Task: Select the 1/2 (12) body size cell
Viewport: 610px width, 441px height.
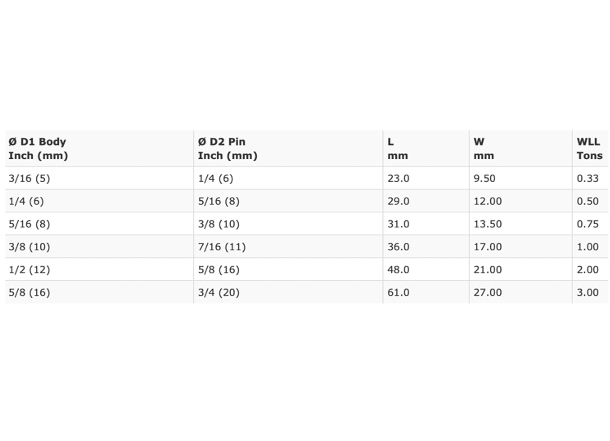Action: [29, 270]
